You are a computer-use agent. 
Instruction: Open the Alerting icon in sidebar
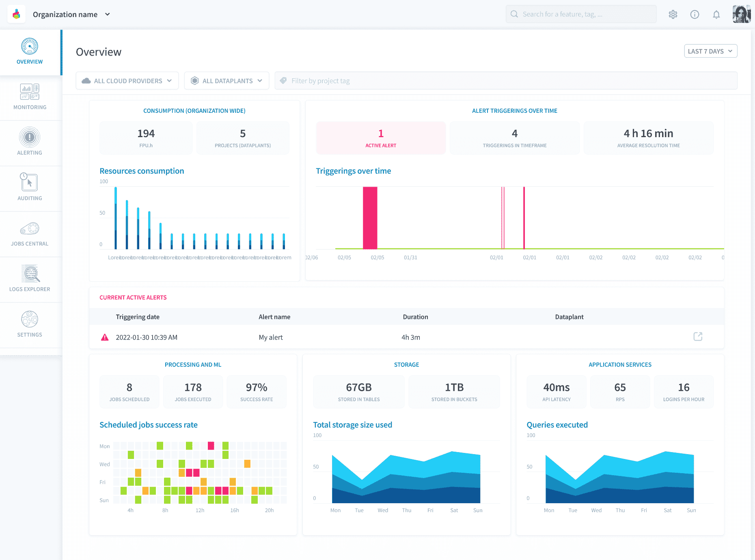30,137
